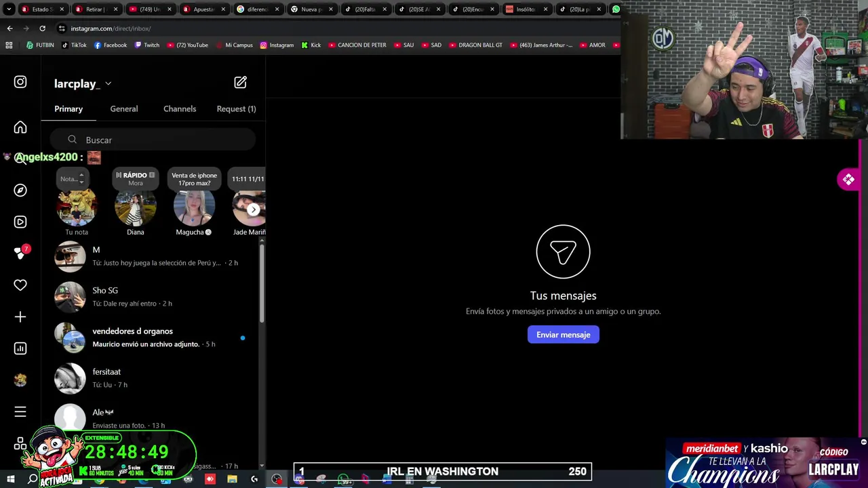The width and height of the screenshot is (868, 488).
Task: Open the Request (1) tab
Action: [x=236, y=109]
